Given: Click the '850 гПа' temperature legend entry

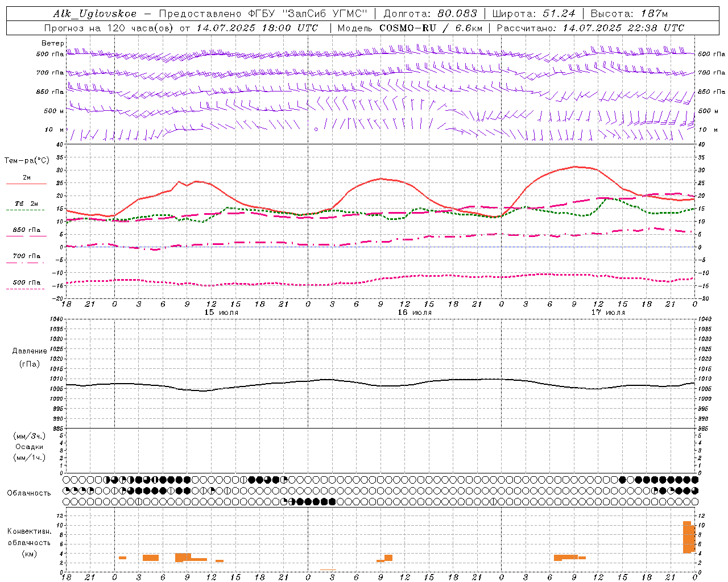Looking at the screenshot, I should tap(27, 230).
